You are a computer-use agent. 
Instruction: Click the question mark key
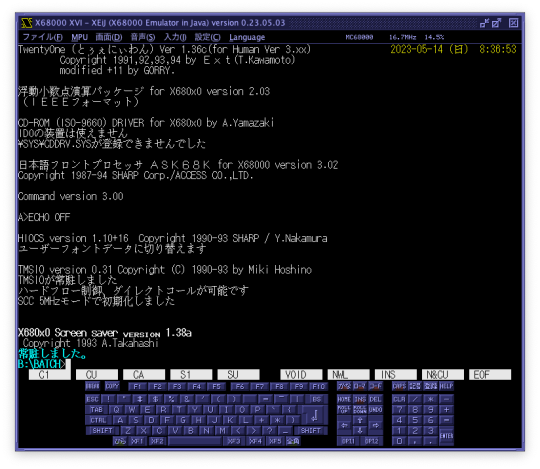(x=269, y=431)
